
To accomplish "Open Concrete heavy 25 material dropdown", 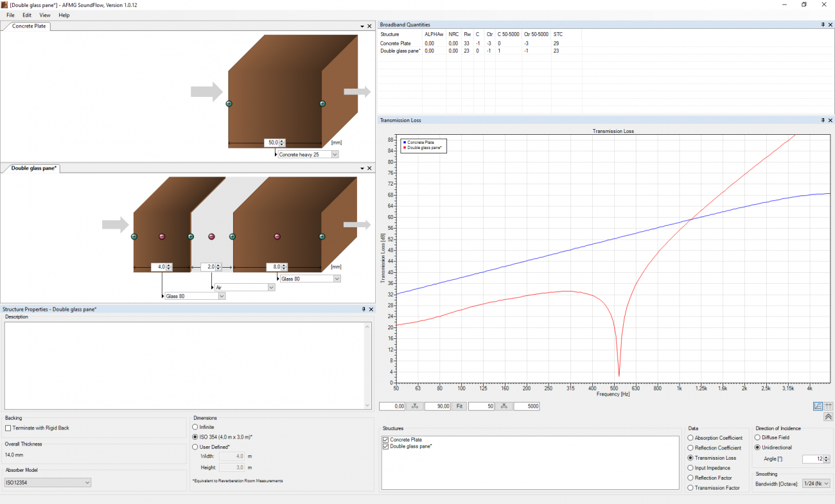I will pyautogui.click(x=335, y=155).
